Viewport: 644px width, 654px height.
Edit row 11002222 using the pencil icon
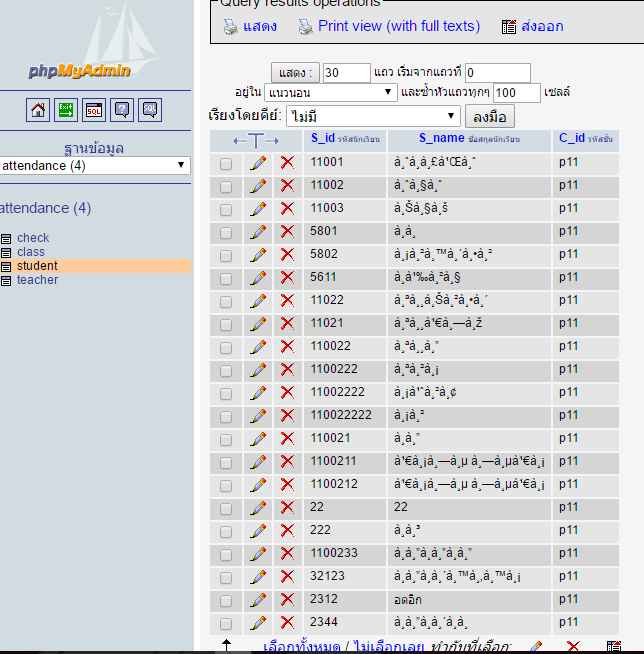pyautogui.click(x=258, y=392)
